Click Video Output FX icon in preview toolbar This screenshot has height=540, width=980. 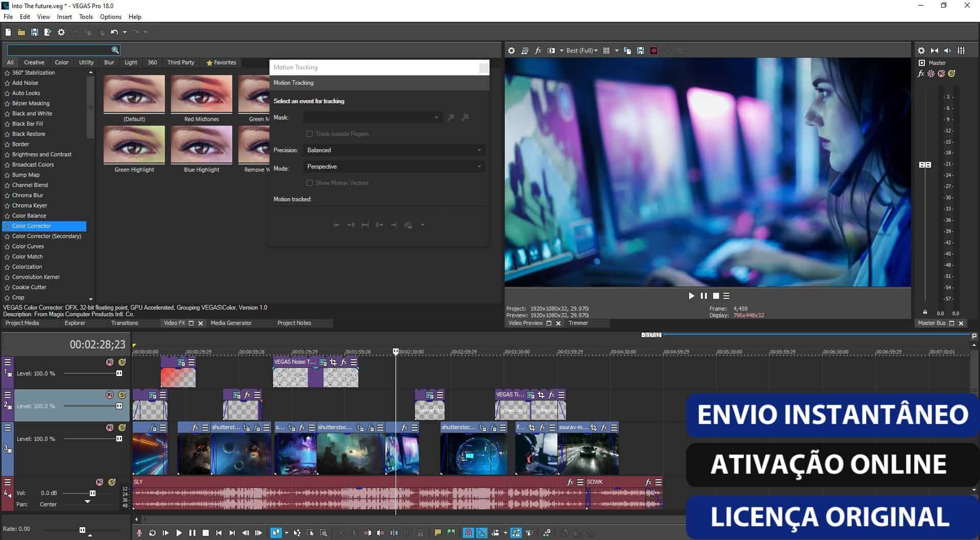(x=538, y=51)
